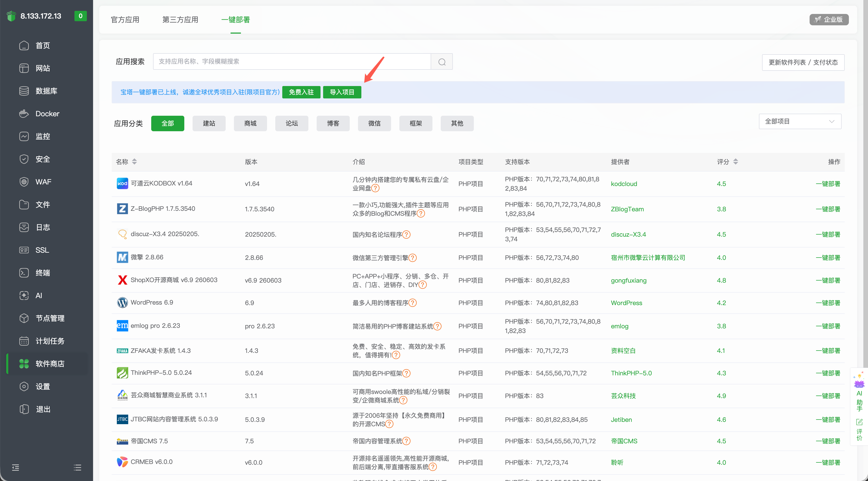Open the 计划任务 calendar icon
868x481 pixels.
coord(24,341)
